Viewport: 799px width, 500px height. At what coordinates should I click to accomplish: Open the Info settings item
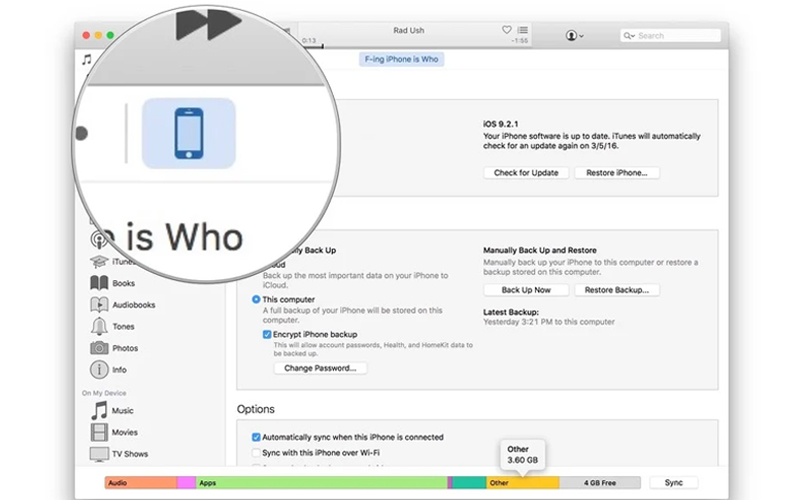[x=109, y=370]
